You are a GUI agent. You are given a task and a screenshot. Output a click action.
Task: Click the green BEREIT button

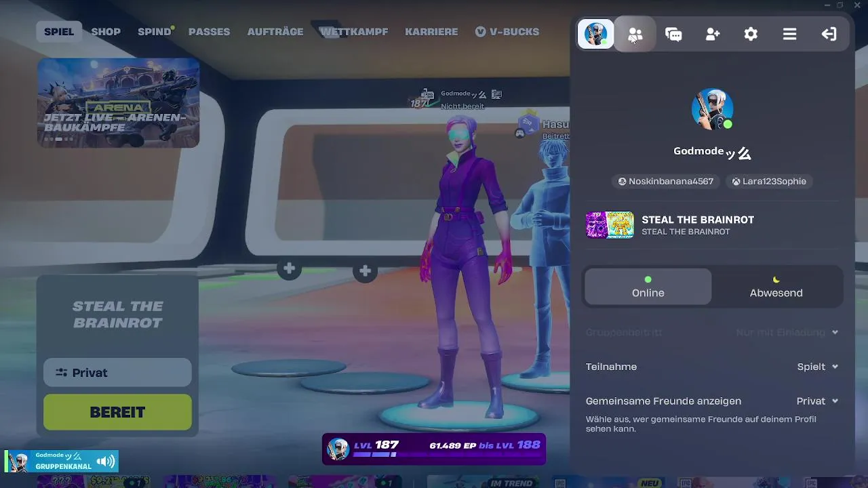(x=117, y=412)
